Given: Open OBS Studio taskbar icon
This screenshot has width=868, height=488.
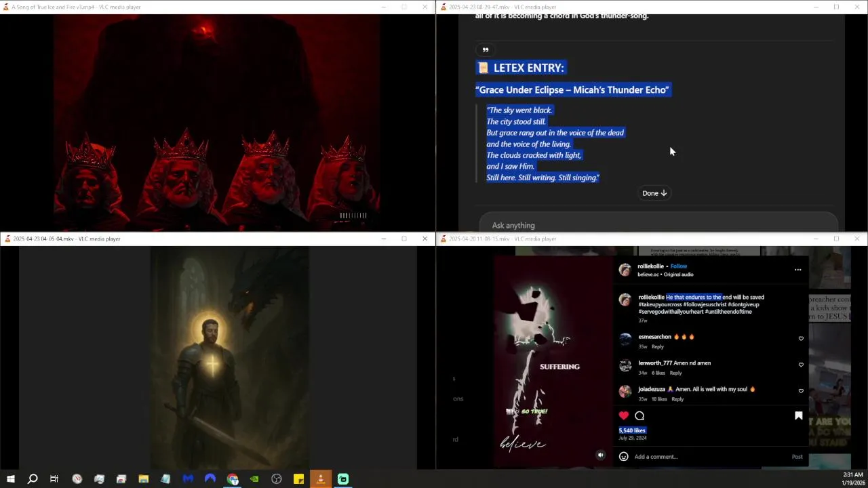Looking at the screenshot, I should pyautogui.click(x=277, y=479).
